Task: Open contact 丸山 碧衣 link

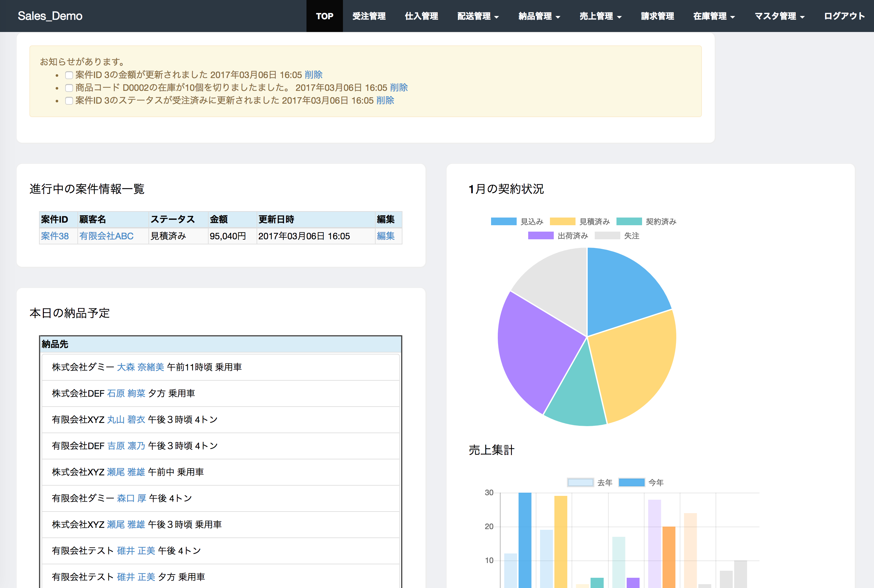Action: [126, 420]
